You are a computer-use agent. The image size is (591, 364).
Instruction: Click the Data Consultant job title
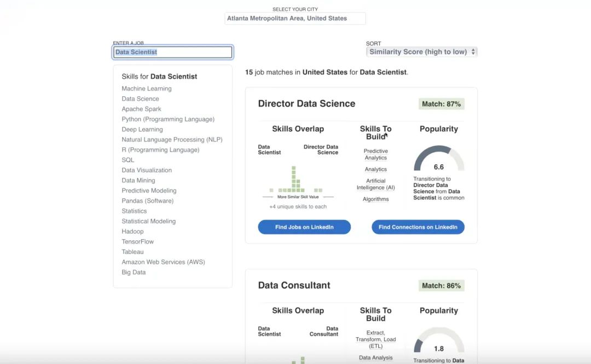coord(294,285)
